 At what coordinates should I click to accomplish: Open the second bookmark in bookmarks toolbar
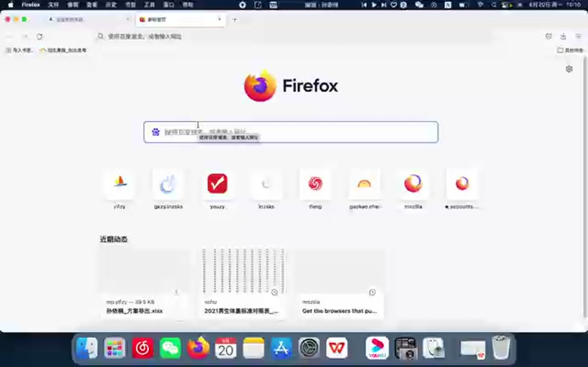click(63, 50)
